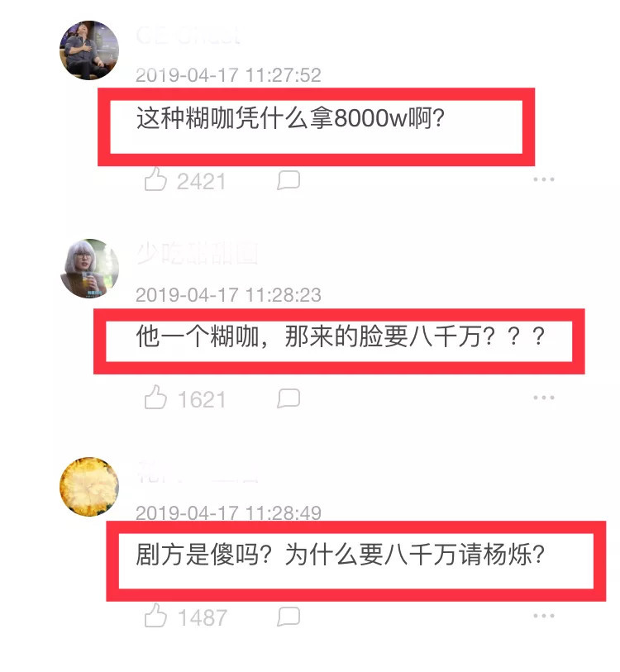Like the comment with 1621 likes
Viewport: 620px width, 672px height.
click(x=155, y=397)
